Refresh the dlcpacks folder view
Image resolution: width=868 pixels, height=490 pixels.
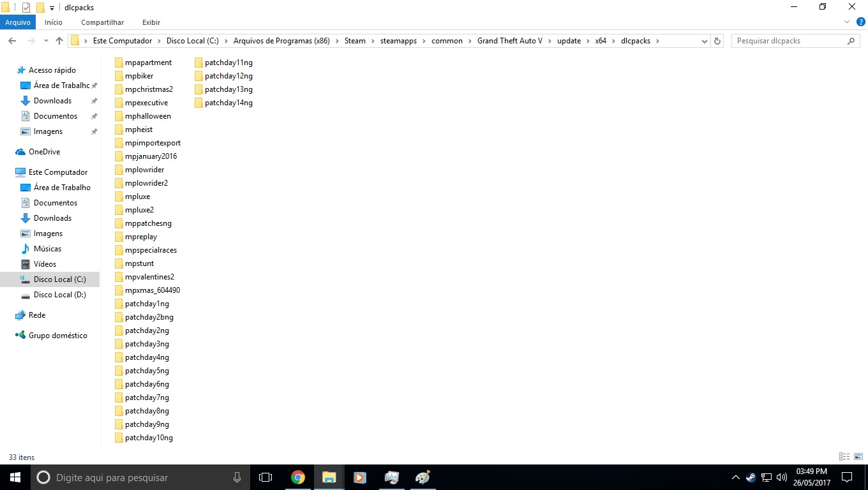coord(717,41)
